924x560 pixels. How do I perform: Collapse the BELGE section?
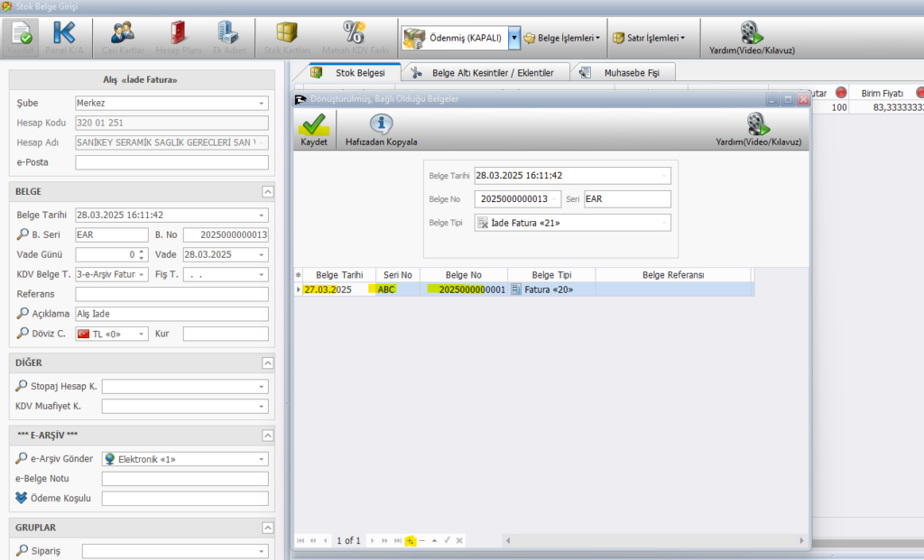pos(267,191)
